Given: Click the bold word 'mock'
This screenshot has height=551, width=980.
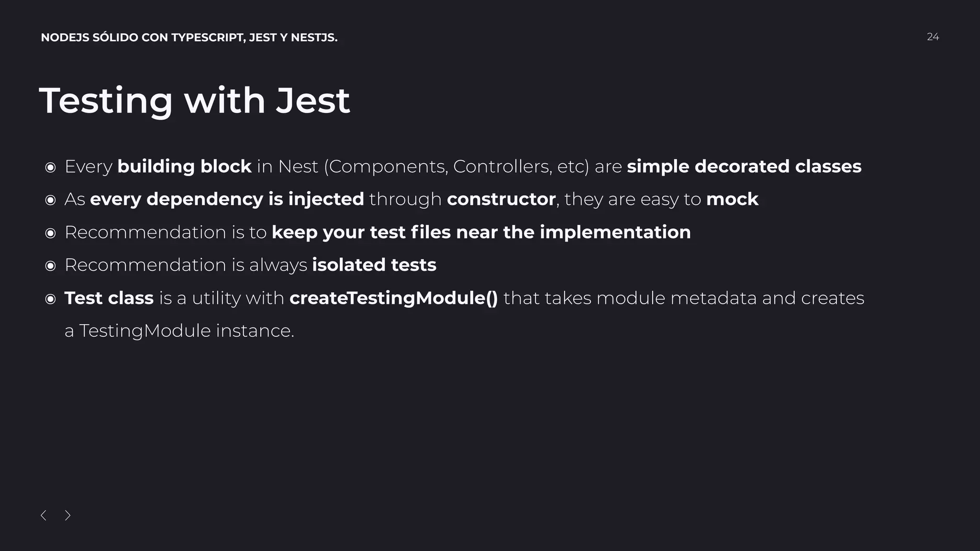Looking at the screenshot, I should click(732, 199).
